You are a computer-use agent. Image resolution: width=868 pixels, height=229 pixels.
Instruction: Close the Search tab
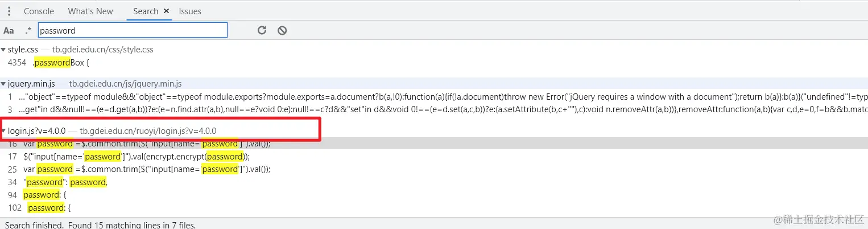click(x=166, y=11)
